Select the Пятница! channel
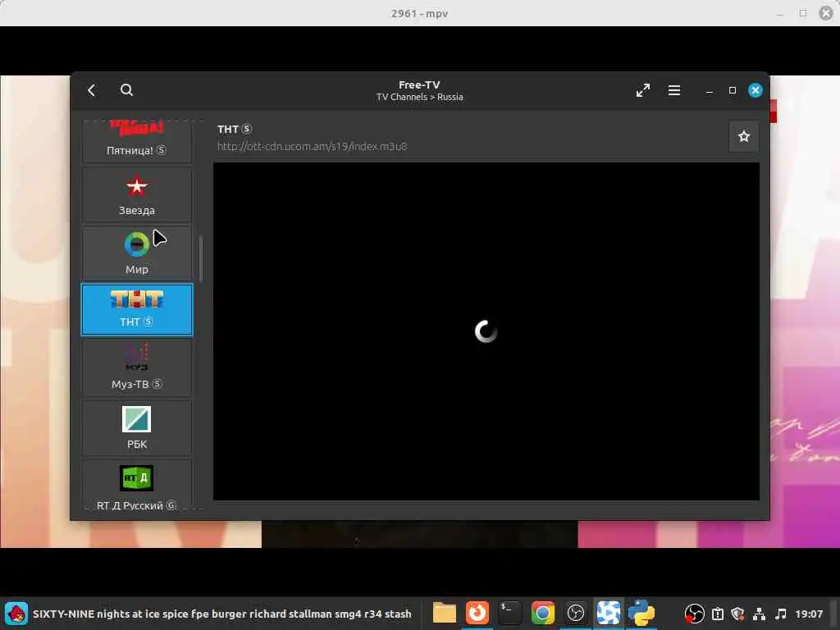Viewport: 840px width, 630px height. [137, 140]
